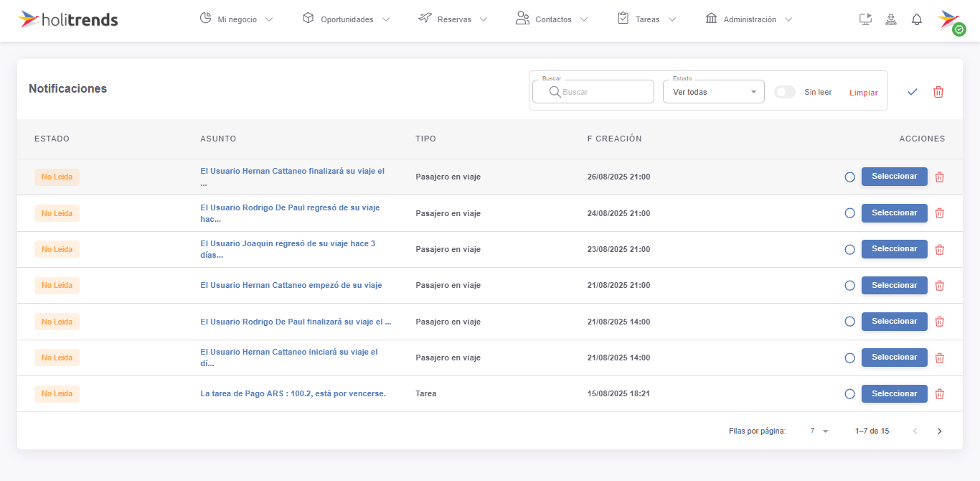Open the Administración menu

click(x=749, y=19)
